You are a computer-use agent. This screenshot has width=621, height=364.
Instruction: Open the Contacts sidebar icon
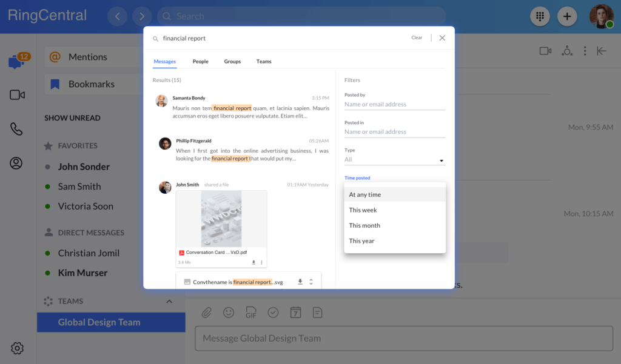pos(16,163)
